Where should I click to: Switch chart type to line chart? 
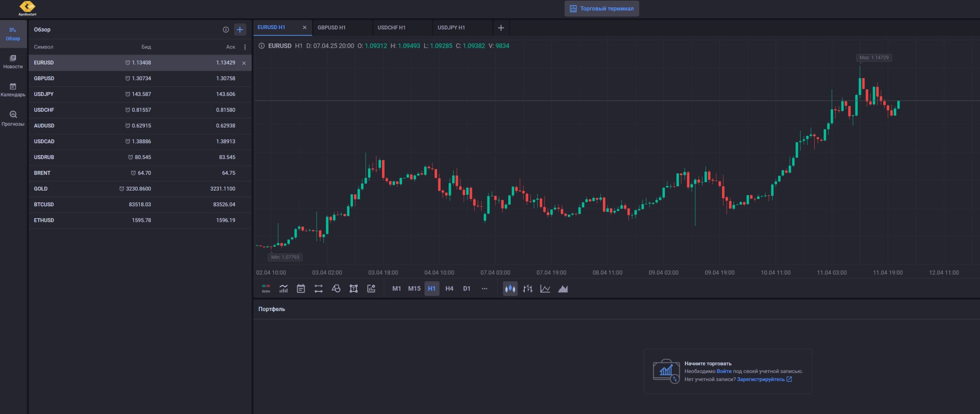(x=545, y=289)
